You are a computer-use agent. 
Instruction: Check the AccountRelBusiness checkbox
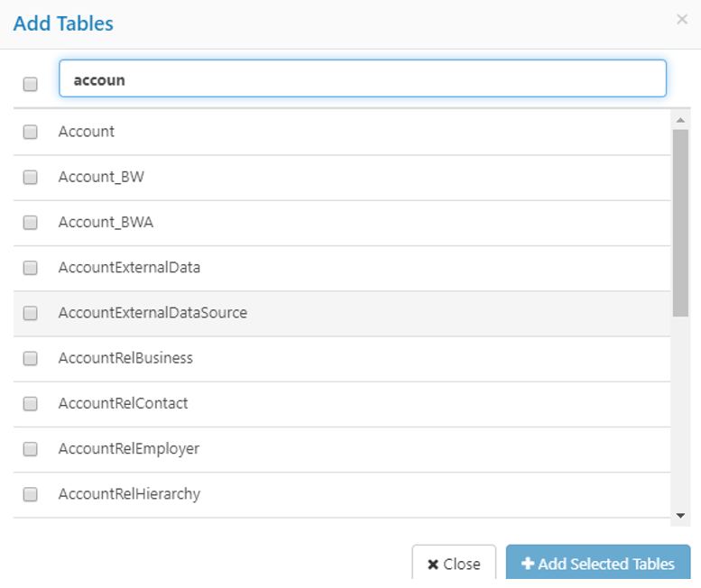click(x=31, y=359)
